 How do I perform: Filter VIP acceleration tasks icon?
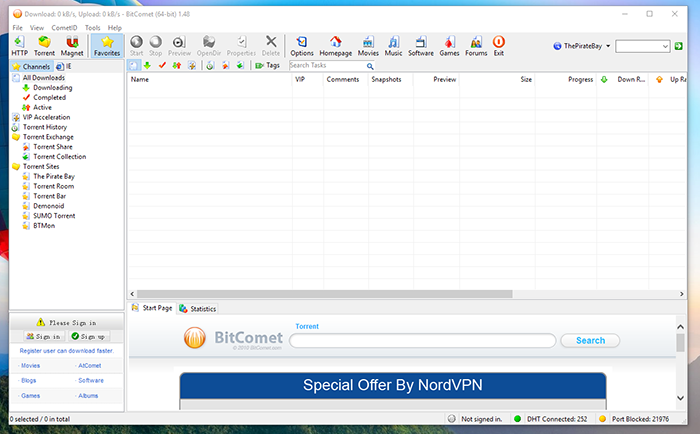[x=192, y=66]
